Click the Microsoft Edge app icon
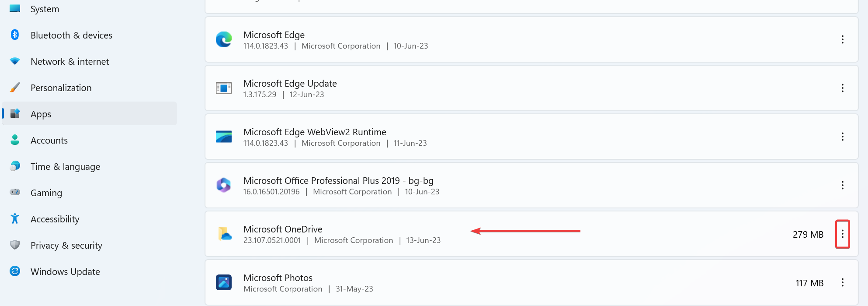This screenshot has height=306, width=868. click(x=224, y=39)
